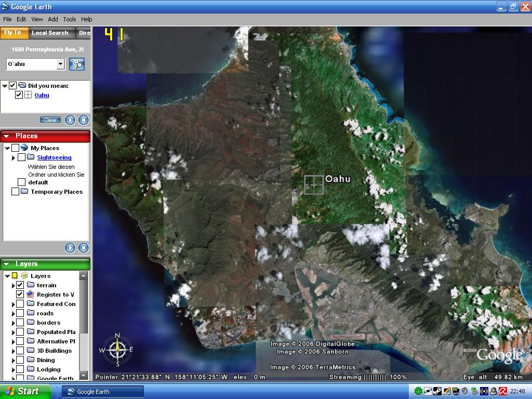The image size is (532, 399).
Task: Uncheck the Register to V layer checkbox
Action: click(20, 294)
